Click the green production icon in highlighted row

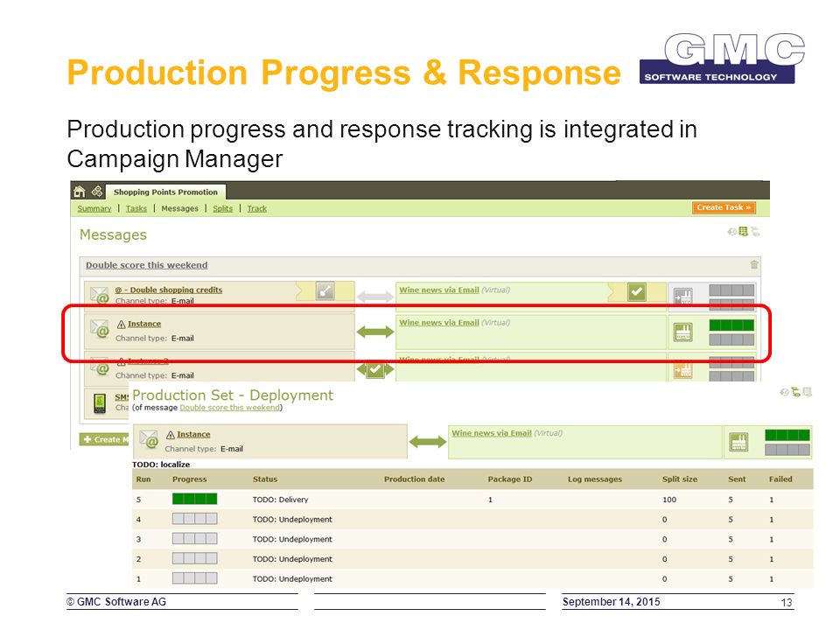(x=682, y=332)
